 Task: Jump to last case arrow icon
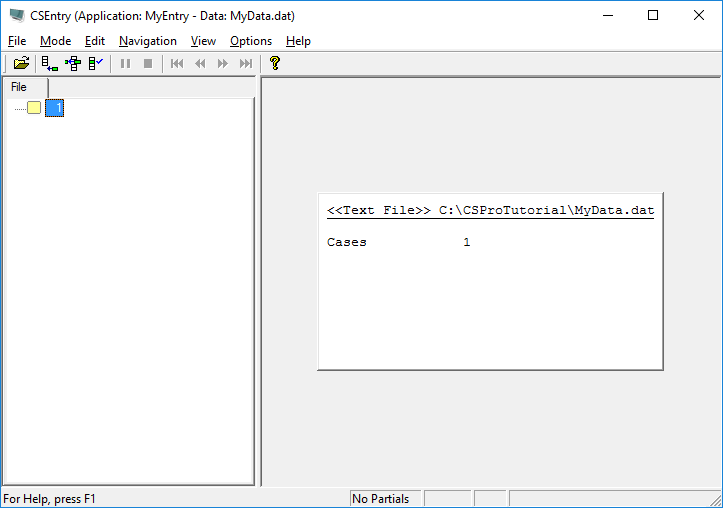click(246, 63)
